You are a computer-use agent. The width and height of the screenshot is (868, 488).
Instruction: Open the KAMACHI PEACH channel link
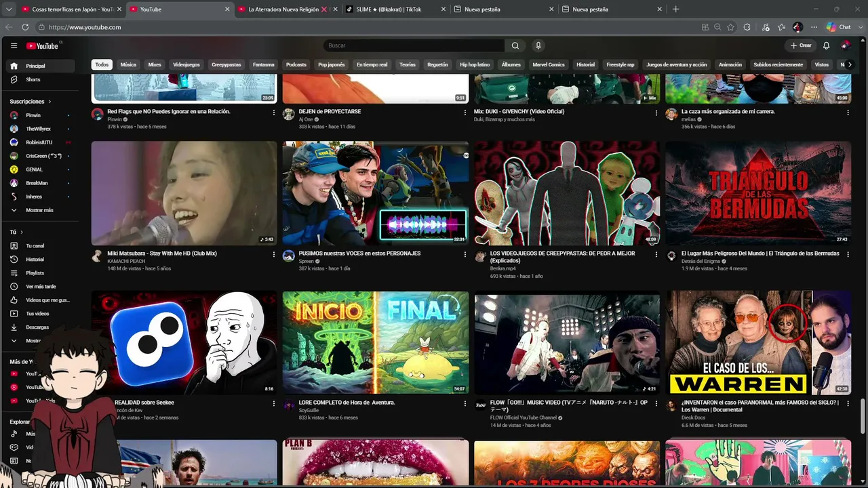pyautogui.click(x=126, y=261)
